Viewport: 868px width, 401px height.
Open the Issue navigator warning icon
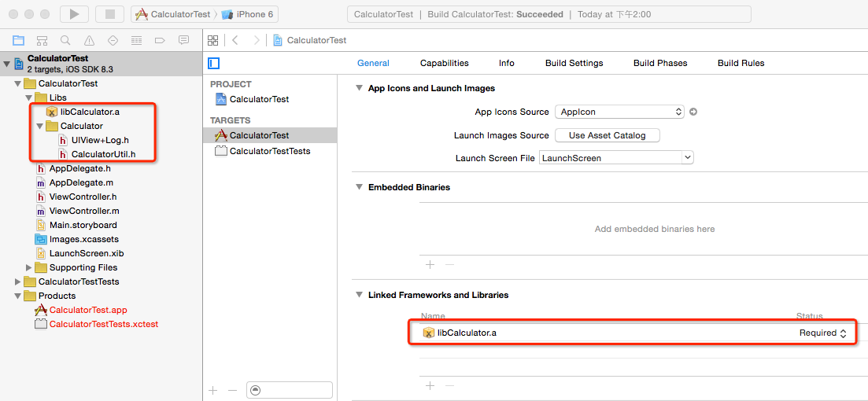pos(89,40)
